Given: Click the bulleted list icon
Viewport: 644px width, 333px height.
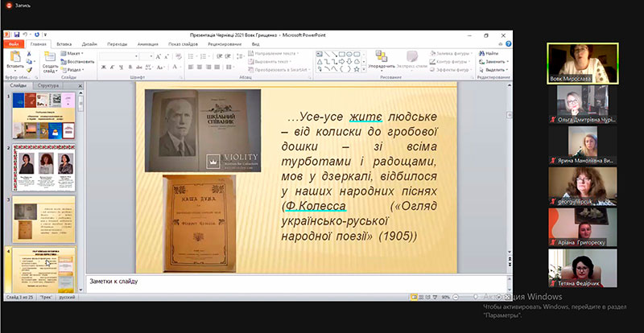Looking at the screenshot, I should pos(192,56).
